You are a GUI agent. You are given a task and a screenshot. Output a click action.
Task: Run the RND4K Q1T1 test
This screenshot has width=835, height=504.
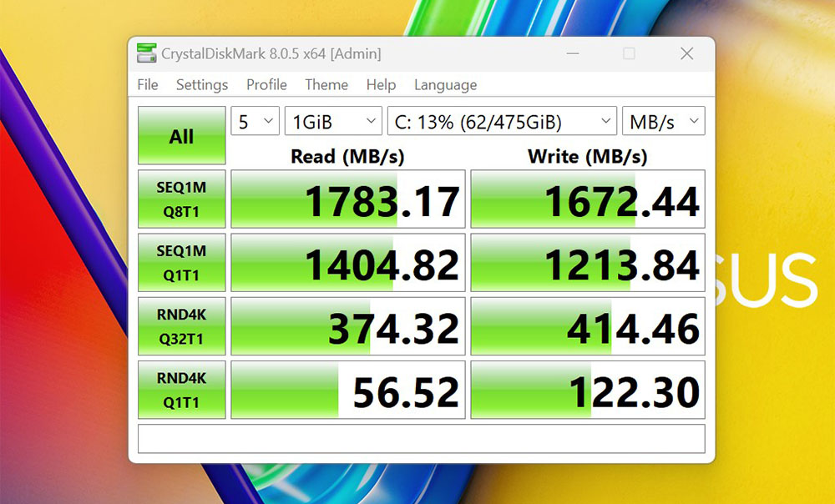pyautogui.click(x=181, y=390)
